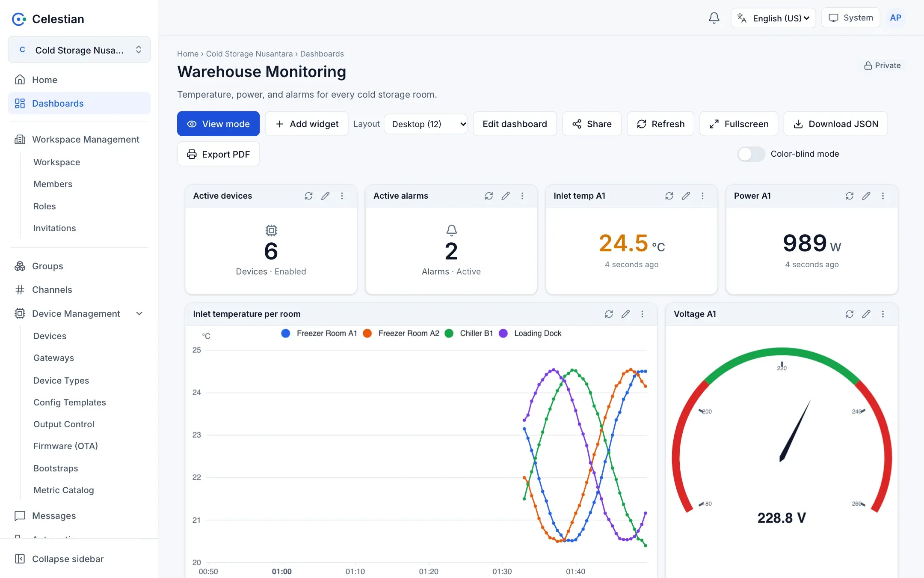The image size is (924, 578).
Task: Edit the Inlet temp A1 widget
Action: coord(686,196)
